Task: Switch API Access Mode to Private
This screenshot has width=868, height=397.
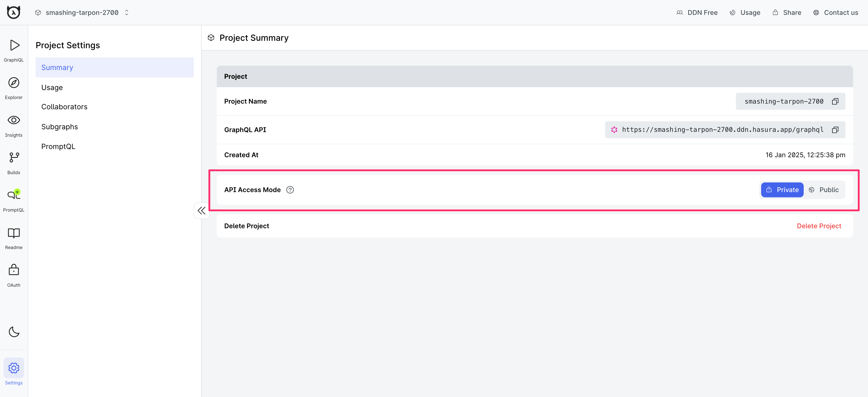Action: point(783,189)
